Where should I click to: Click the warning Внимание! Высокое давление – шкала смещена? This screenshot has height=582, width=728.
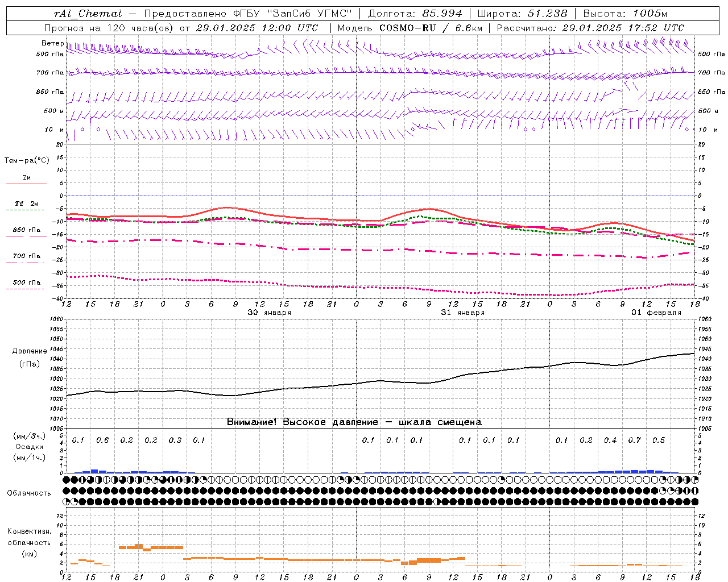coord(354,422)
